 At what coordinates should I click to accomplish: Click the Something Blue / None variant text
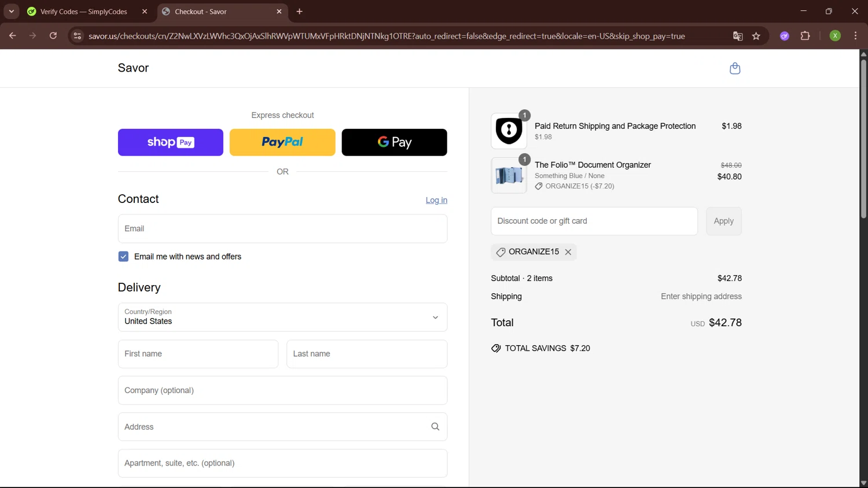click(569, 176)
